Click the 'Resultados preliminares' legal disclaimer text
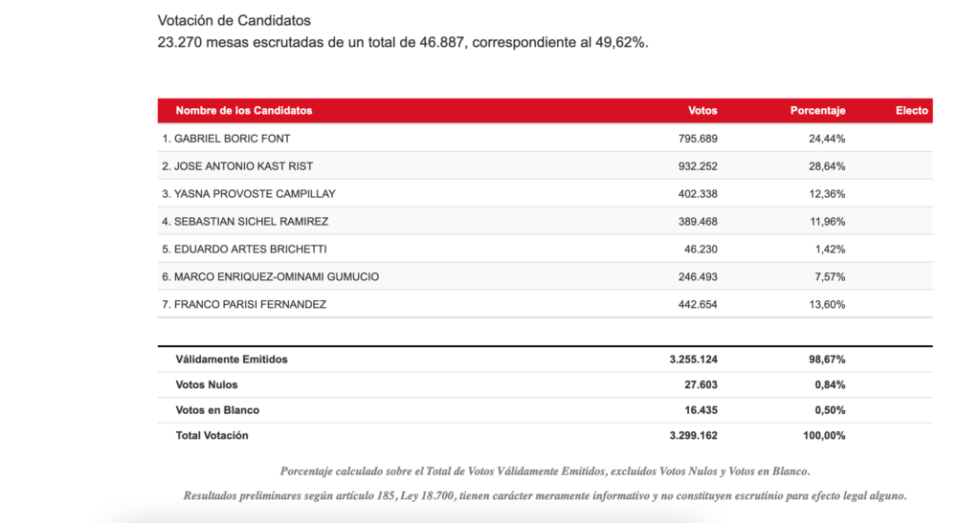The height and width of the screenshot is (523, 980). point(545,495)
